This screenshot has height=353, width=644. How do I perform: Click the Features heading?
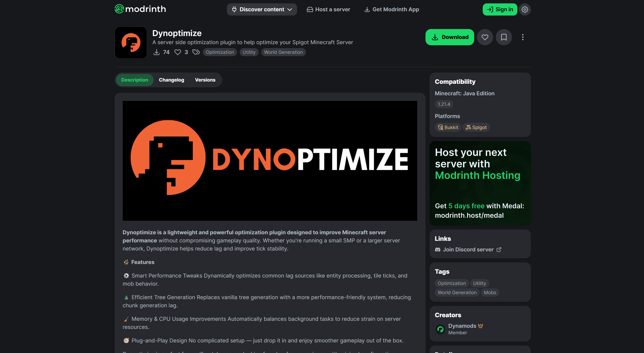point(143,262)
